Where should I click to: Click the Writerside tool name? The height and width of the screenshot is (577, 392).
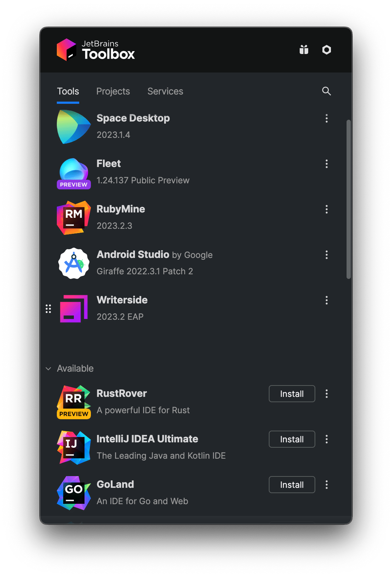(x=122, y=300)
